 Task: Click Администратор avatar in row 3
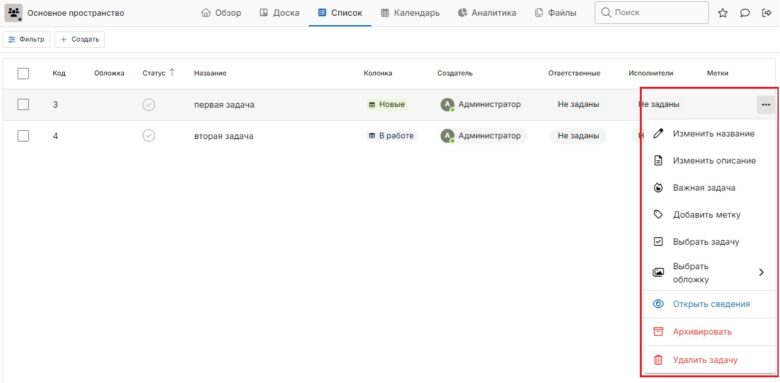447,104
